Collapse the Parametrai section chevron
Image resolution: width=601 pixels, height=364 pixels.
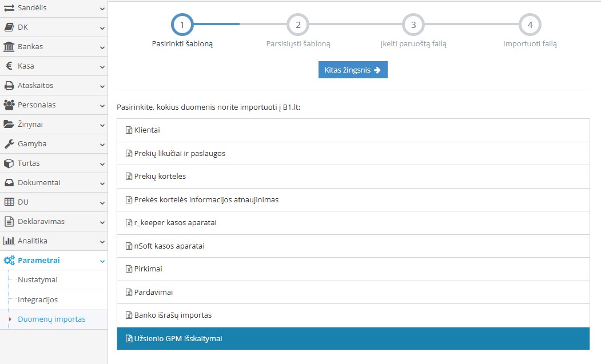pyautogui.click(x=102, y=261)
